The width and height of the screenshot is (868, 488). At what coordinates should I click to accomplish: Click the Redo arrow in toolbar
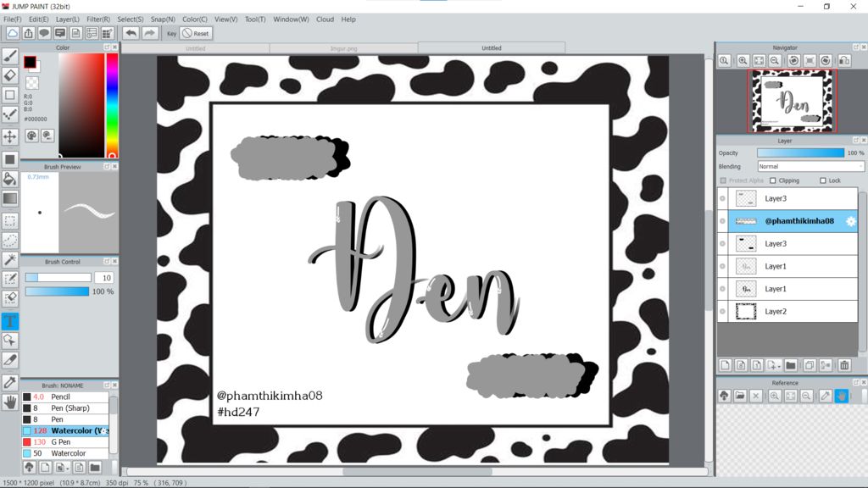pyautogui.click(x=149, y=33)
